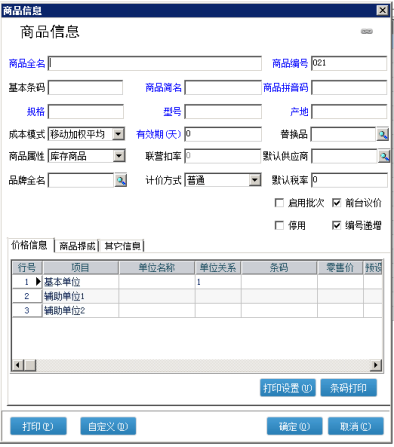Viewport: 394px width, 447px height.
Task: Select the 辅助单位1 table row
Action: click(x=197, y=296)
